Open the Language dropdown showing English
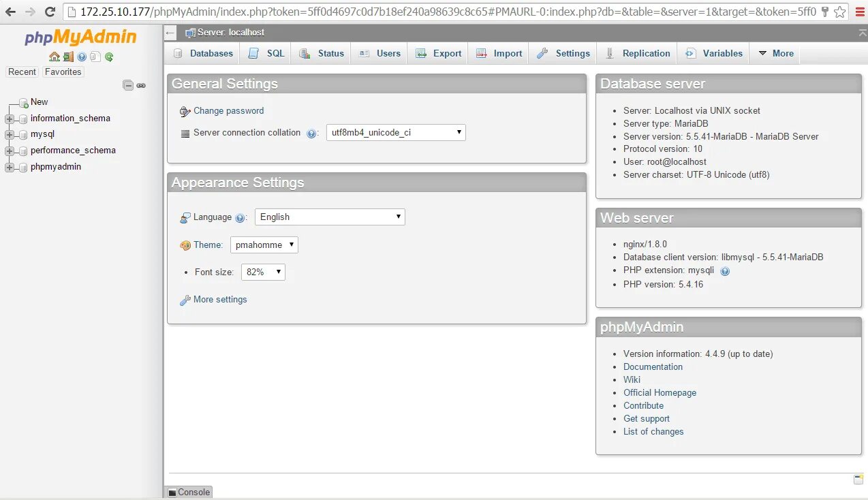 [x=330, y=217]
